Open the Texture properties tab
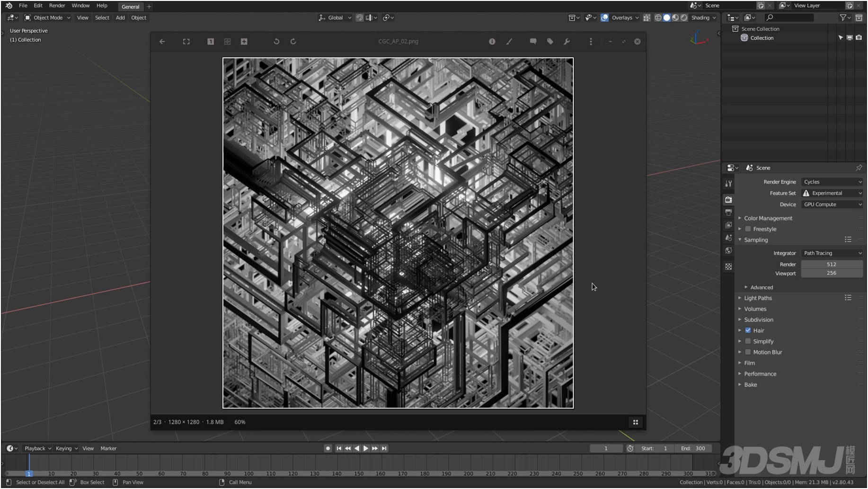The height and width of the screenshot is (489, 868). (x=728, y=267)
